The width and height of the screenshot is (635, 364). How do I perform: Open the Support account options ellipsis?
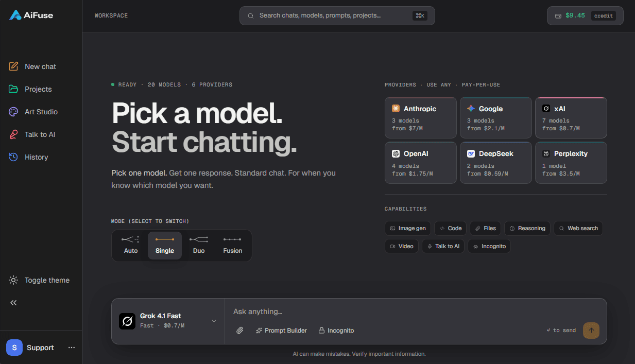tap(72, 348)
